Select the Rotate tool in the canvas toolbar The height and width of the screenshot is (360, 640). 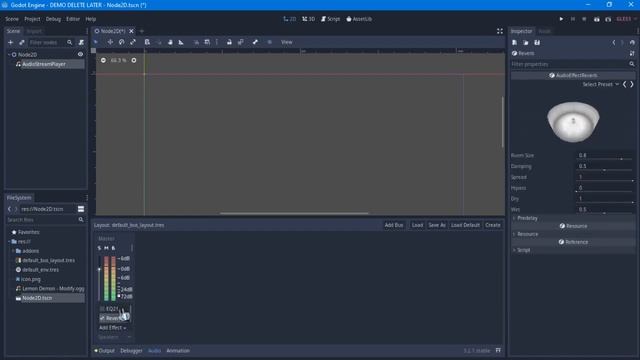coord(122,42)
